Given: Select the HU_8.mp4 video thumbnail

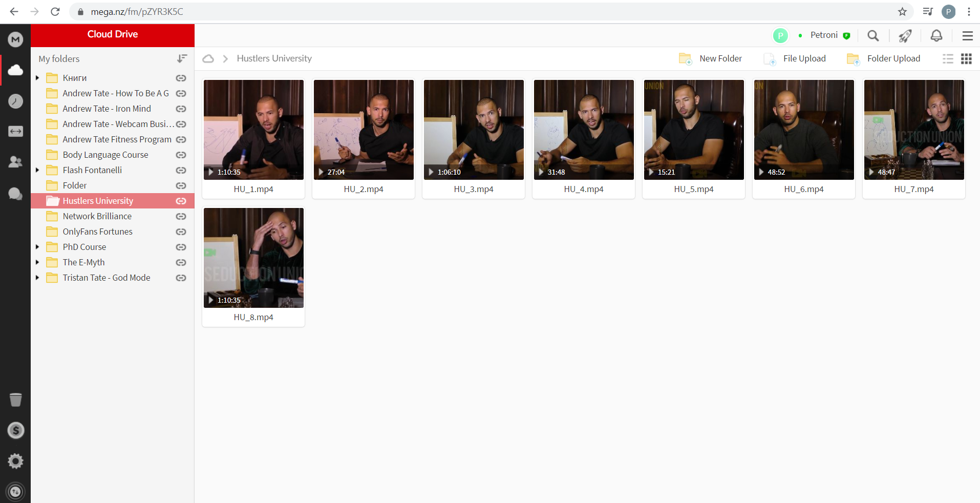Looking at the screenshot, I should (253, 258).
